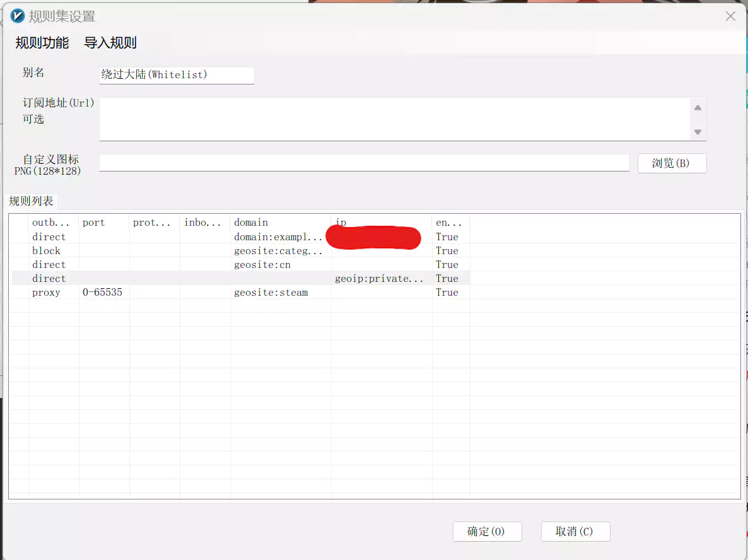
Task: Select the proxy rule row
Action: [x=240, y=292]
